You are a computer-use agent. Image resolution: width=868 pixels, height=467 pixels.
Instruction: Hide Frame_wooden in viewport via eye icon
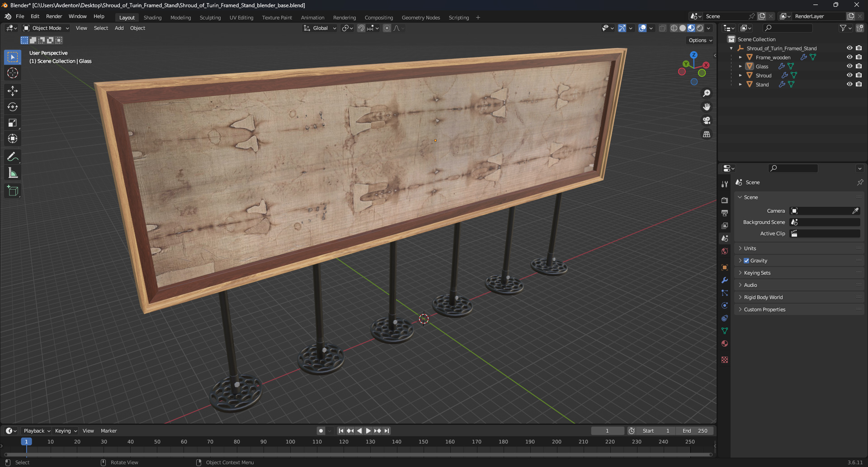(x=849, y=57)
